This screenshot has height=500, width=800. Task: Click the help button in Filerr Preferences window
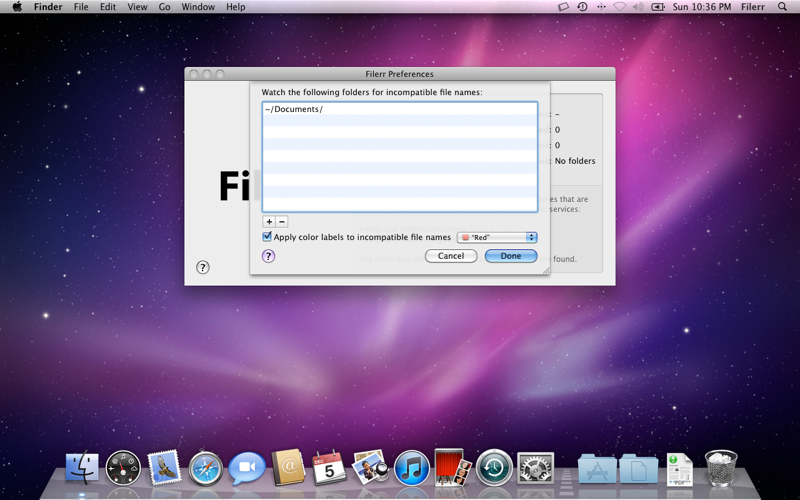pos(203,267)
